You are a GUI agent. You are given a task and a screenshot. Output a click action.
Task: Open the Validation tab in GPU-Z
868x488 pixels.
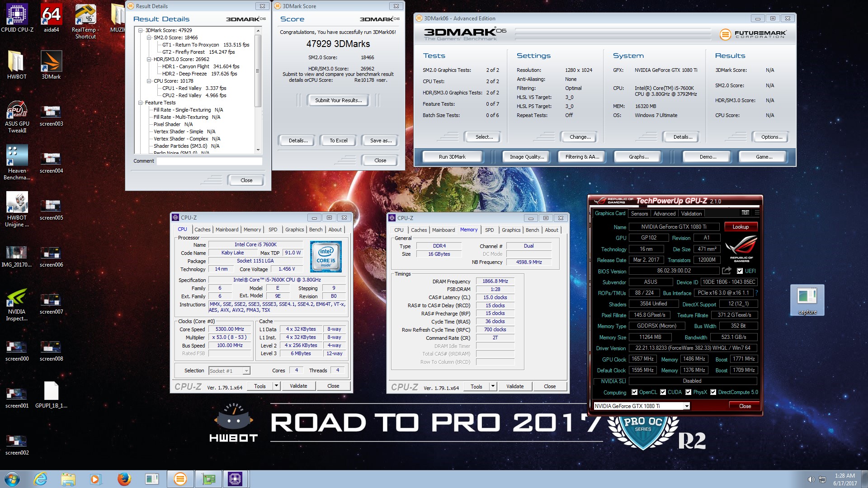pyautogui.click(x=691, y=214)
